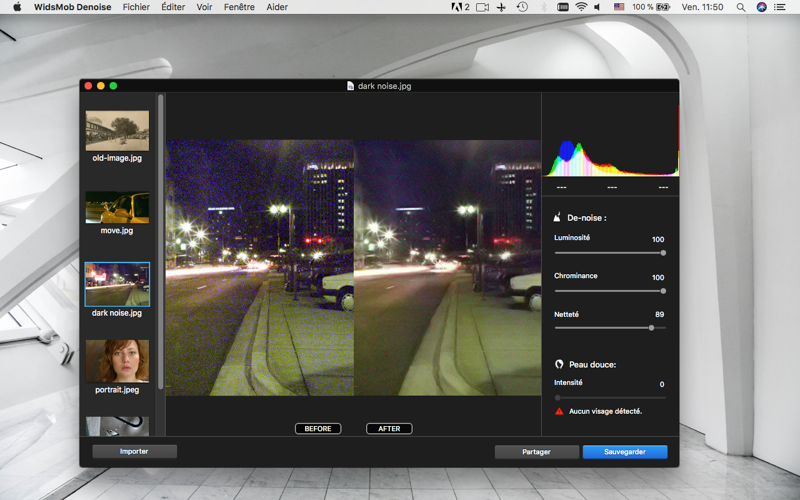The width and height of the screenshot is (800, 500).
Task: Open the Wi-Fi status menu
Action: click(581, 7)
